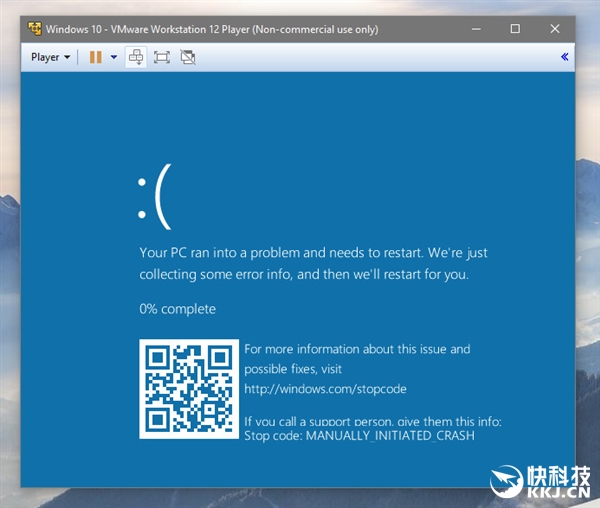Click the http://windows.com/stopcode text

[x=325, y=389]
